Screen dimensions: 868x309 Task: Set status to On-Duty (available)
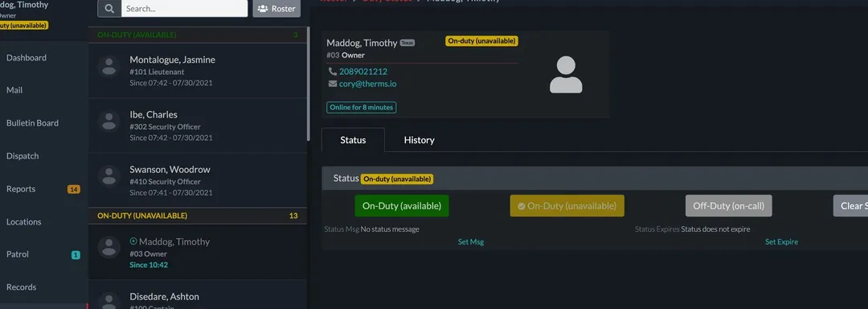402,206
